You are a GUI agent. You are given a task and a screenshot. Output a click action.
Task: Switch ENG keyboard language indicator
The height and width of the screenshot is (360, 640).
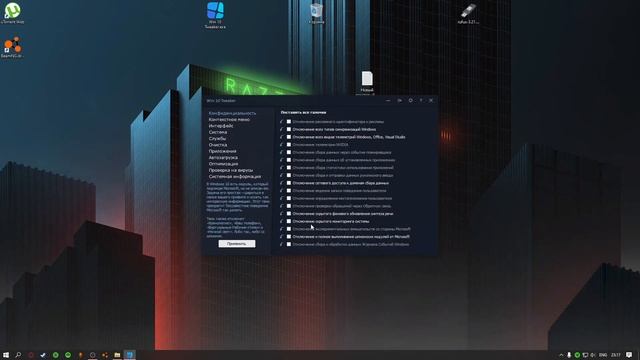[603, 355]
